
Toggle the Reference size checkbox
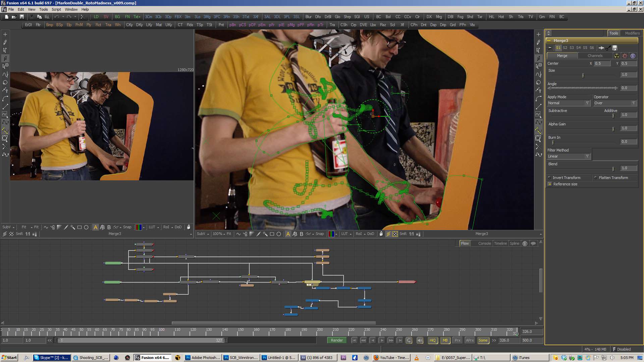(x=550, y=183)
